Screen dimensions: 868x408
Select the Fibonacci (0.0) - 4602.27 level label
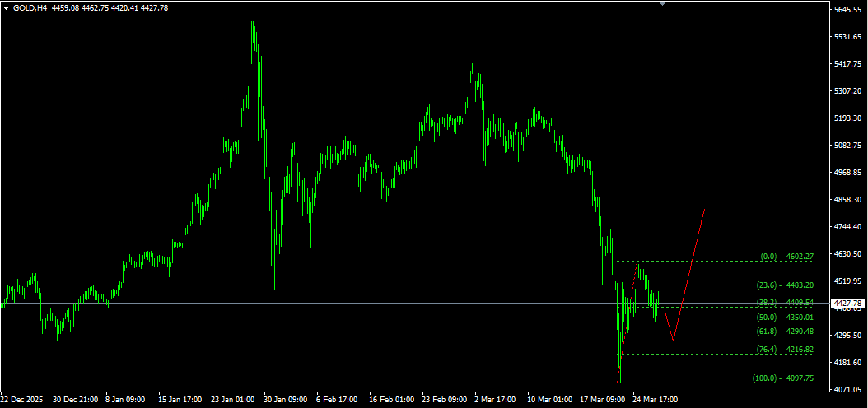786,257
